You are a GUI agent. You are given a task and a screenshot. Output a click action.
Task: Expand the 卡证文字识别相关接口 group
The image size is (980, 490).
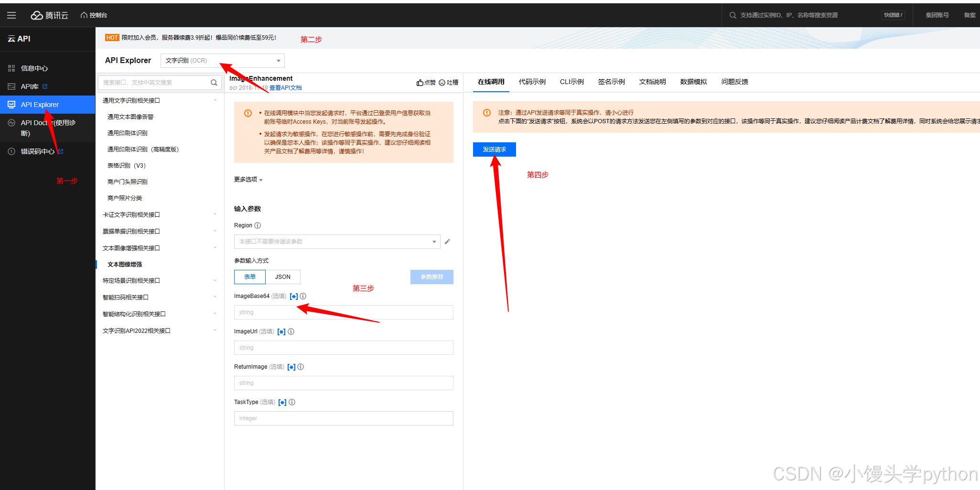(x=160, y=214)
